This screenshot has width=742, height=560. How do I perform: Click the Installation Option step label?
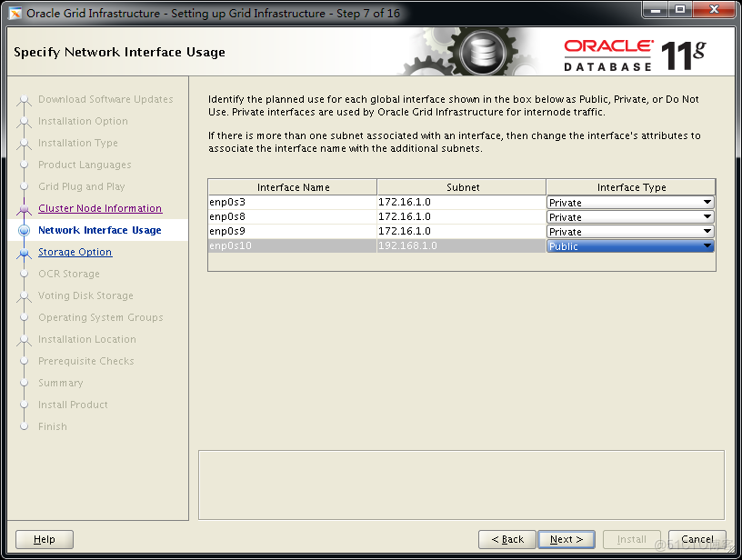(x=83, y=121)
